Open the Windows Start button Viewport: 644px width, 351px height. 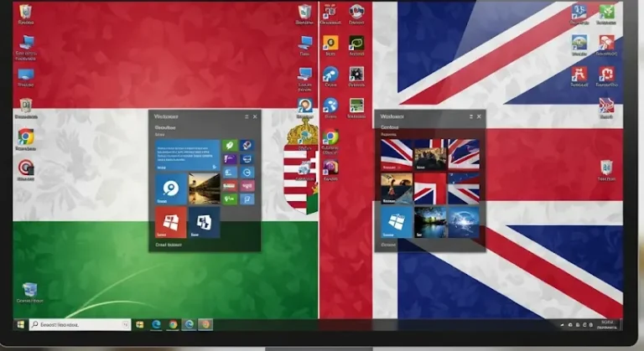20,325
